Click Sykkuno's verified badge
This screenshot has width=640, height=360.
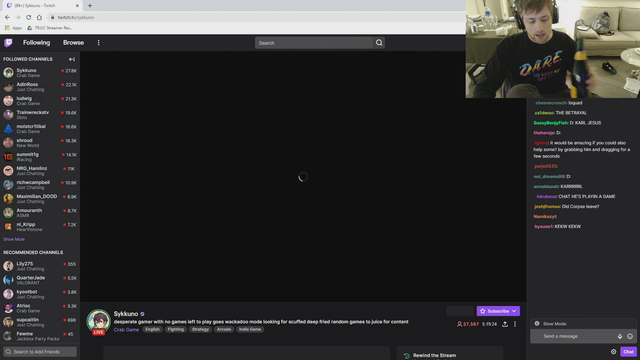[142, 314]
